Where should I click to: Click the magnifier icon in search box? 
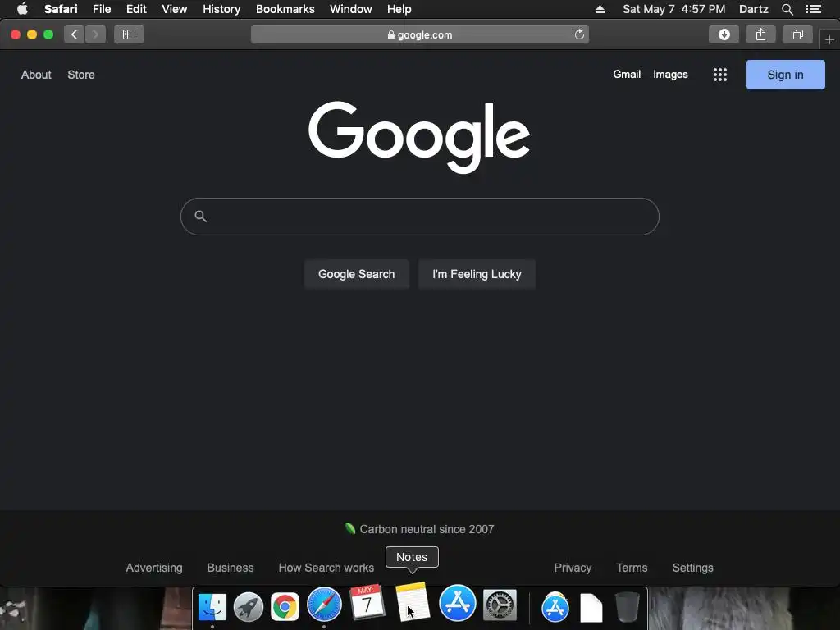200,216
